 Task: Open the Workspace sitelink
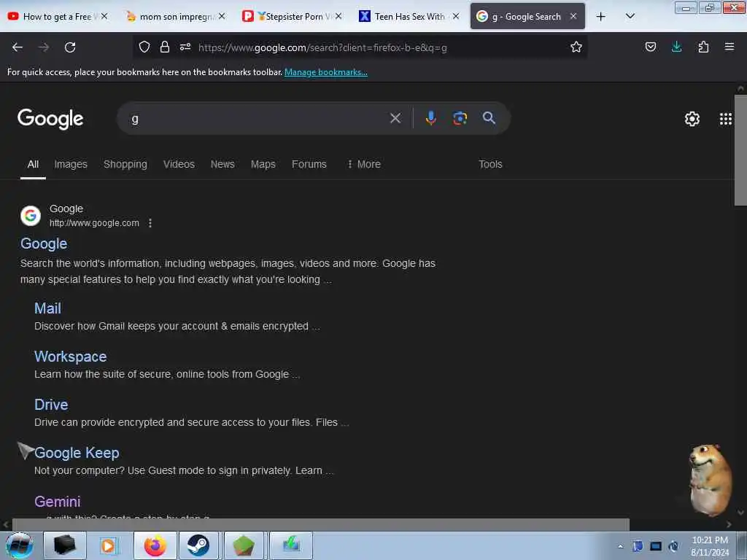[71, 357]
